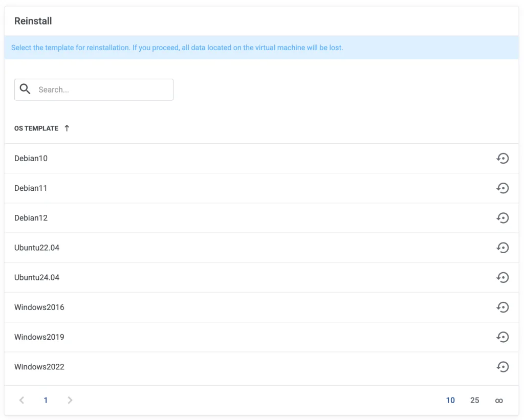Select the Debian11 template name
The width and height of the screenshot is (524, 420).
click(31, 188)
